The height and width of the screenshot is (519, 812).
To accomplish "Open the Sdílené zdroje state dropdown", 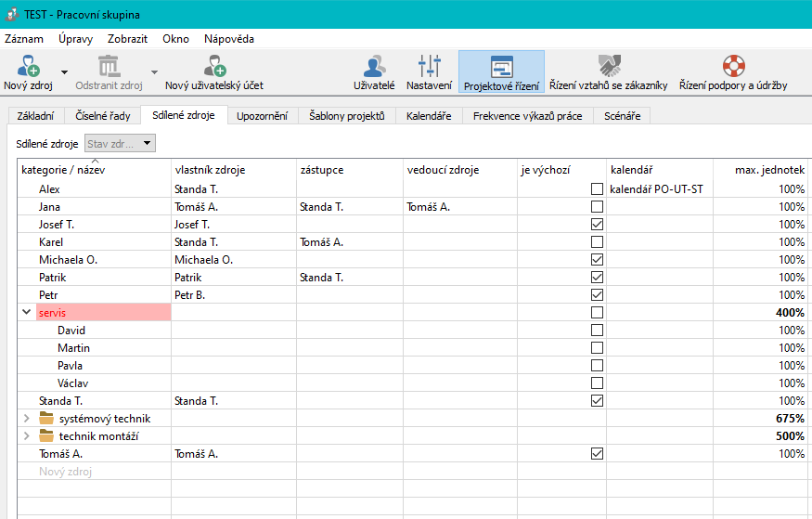I will tap(120, 144).
